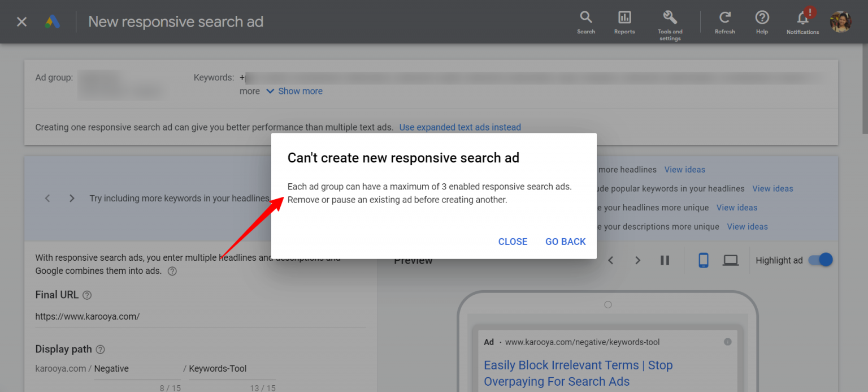
Task: Disable the Highlight ad toggle
Action: pyautogui.click(x=819, y=260)
